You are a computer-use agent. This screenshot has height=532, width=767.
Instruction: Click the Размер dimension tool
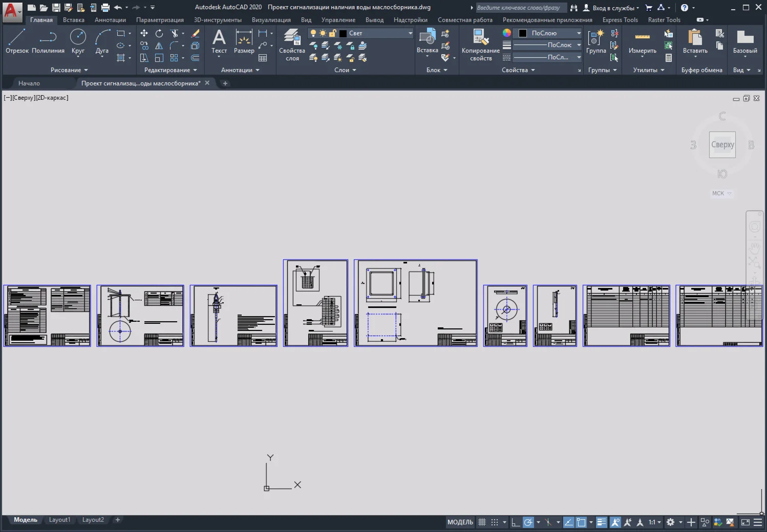pos(244,41)
